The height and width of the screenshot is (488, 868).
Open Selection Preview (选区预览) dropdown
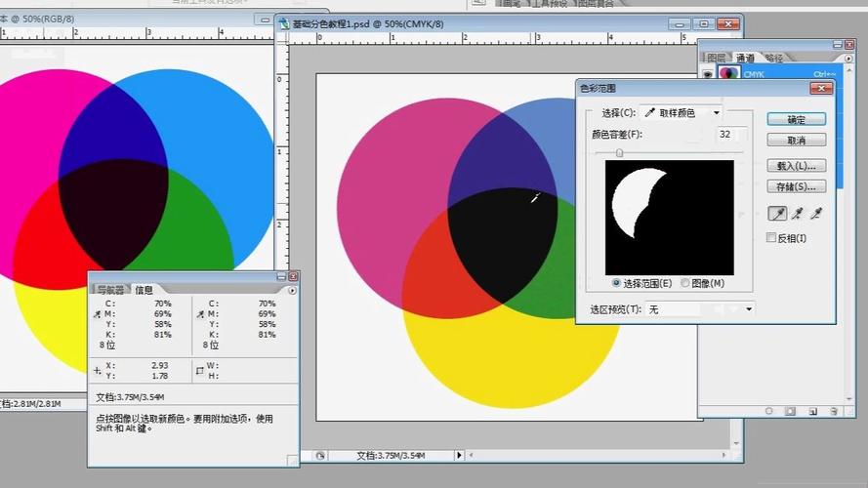point(700,309)
